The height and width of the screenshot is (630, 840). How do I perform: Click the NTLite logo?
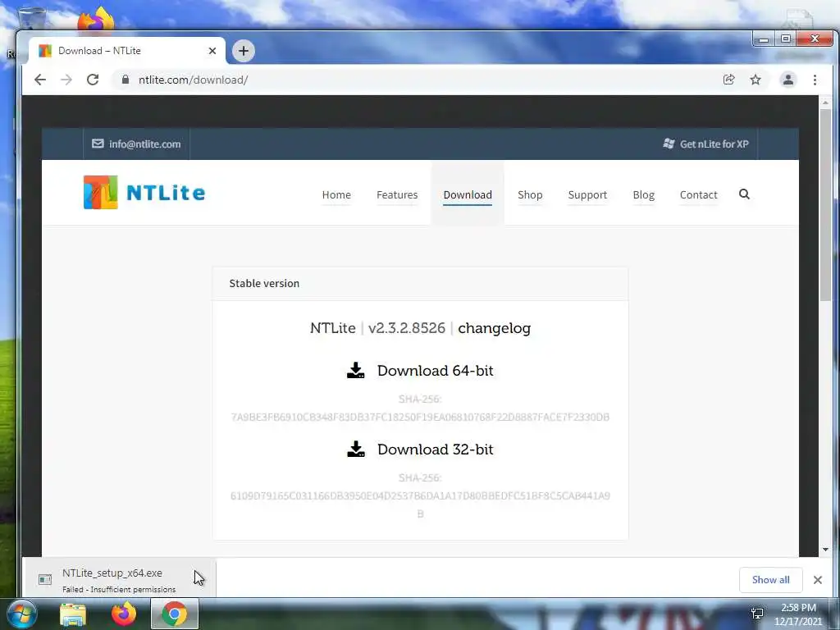[x=144, y=192]
